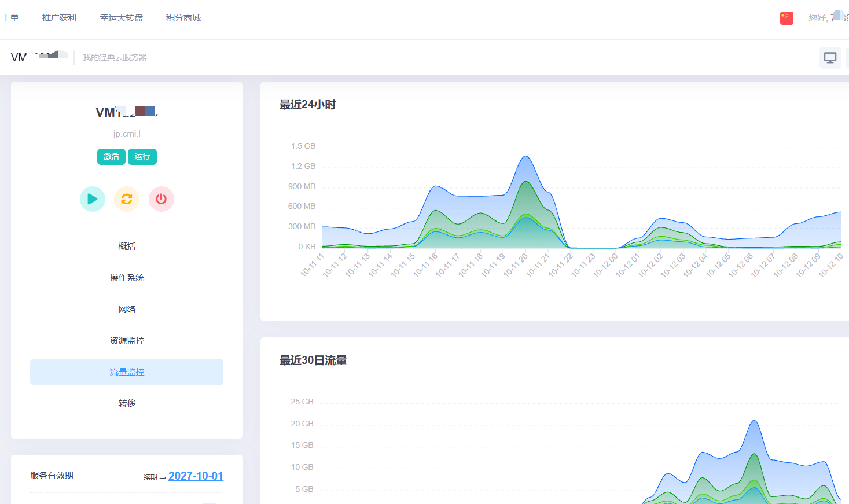Open the 幸运大转盘 page
849x504 pixels.
click(121, 18)
